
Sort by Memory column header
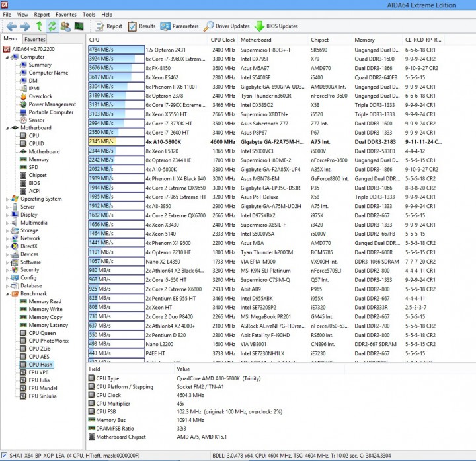click(x=377, y=40)
